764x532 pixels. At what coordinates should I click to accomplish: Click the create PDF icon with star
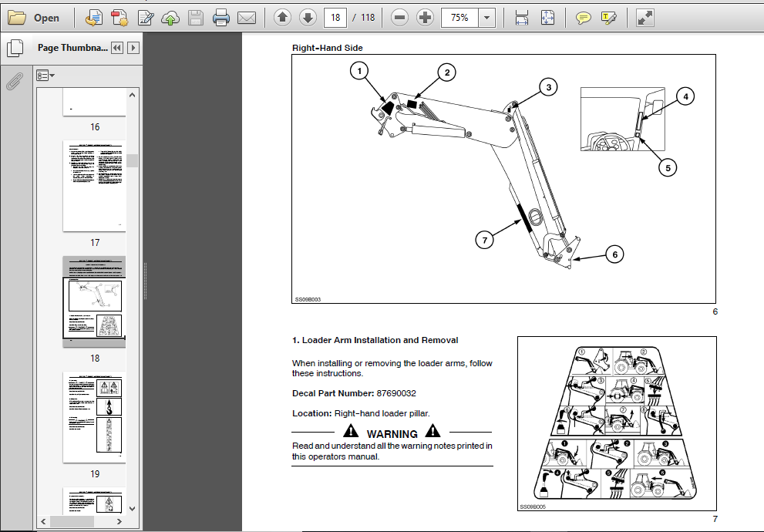(119, 18)
